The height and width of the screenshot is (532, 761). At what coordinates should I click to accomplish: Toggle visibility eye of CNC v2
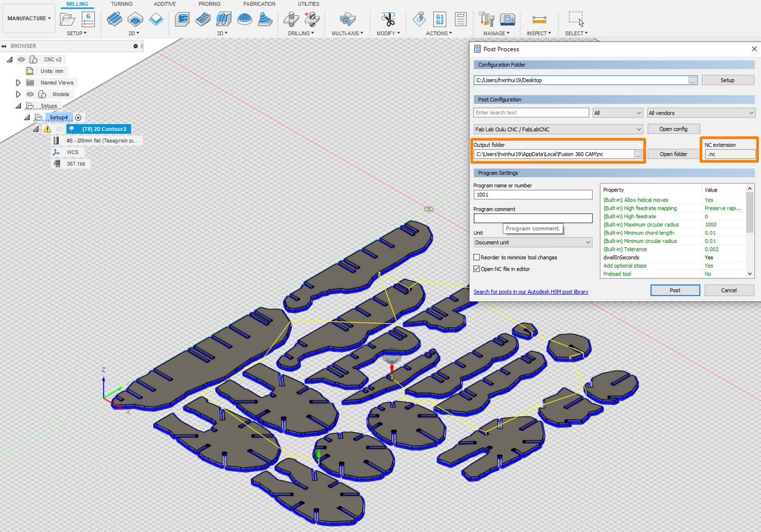pyautogui.click(x=22, y=59)
